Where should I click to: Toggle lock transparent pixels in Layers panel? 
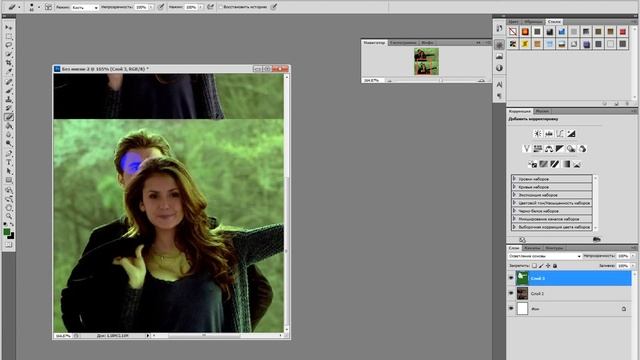[534, 266]
